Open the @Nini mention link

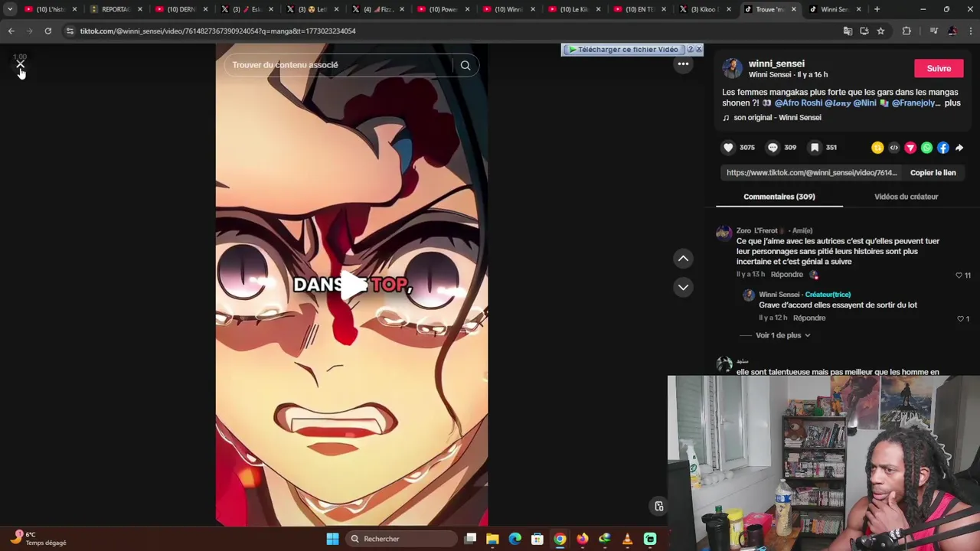click(865, 103)
